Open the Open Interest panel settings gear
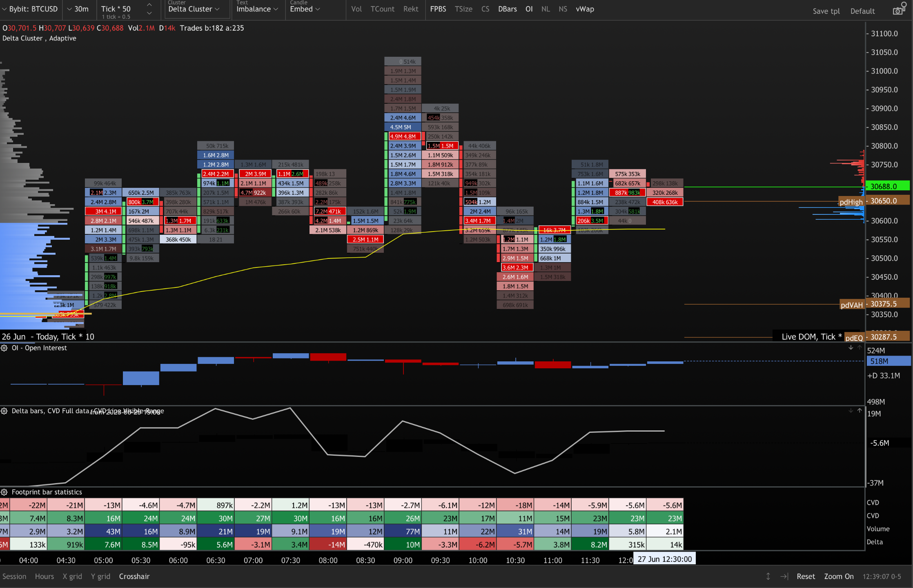This screenshot has width=913, height=588. (x=4, y=348)
